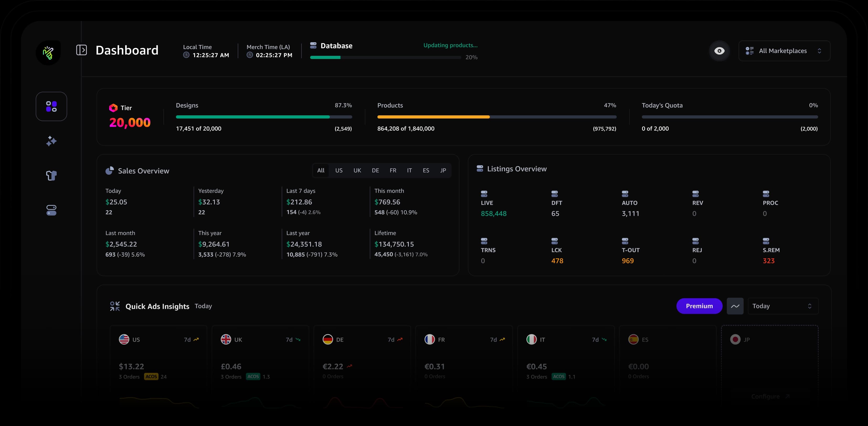Select the REJ listings status icon

point(696,241)
